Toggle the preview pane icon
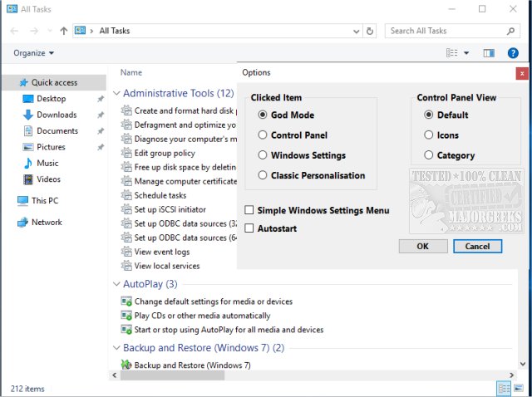Image resolution: width=532 pixels, height=397 pixels. [489, 53]
